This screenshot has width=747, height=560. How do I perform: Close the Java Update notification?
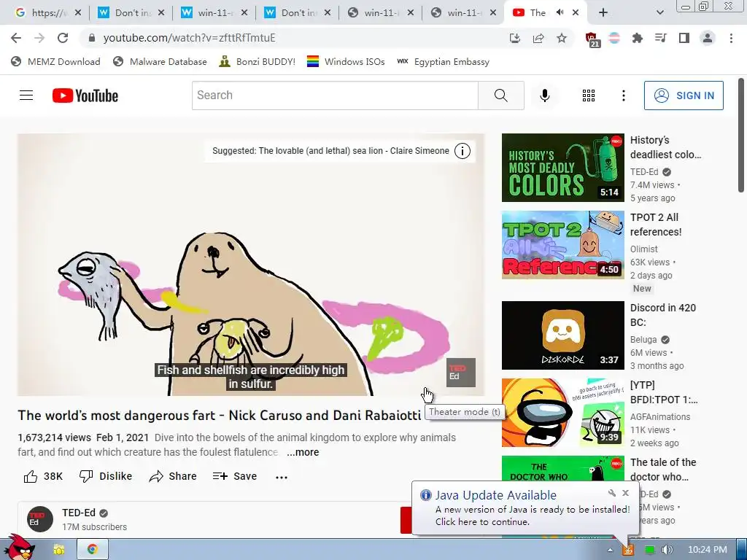pos(625,493)
